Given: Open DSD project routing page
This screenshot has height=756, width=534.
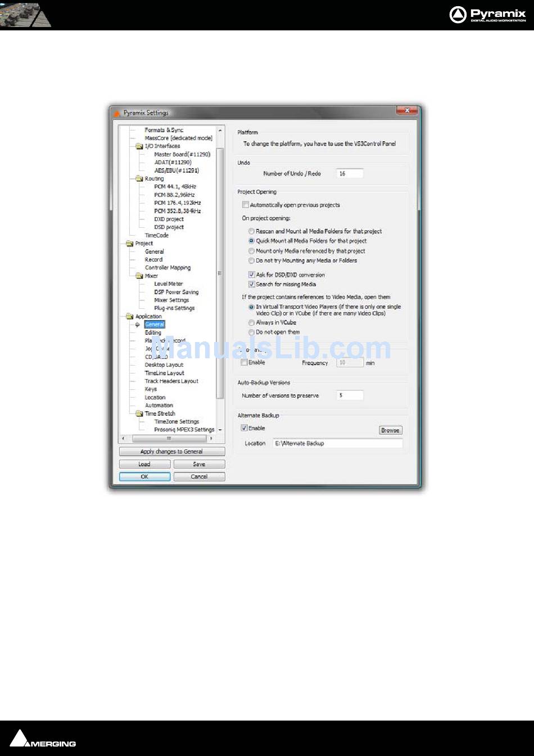Looking at the screenshot, I should (169, 227).
